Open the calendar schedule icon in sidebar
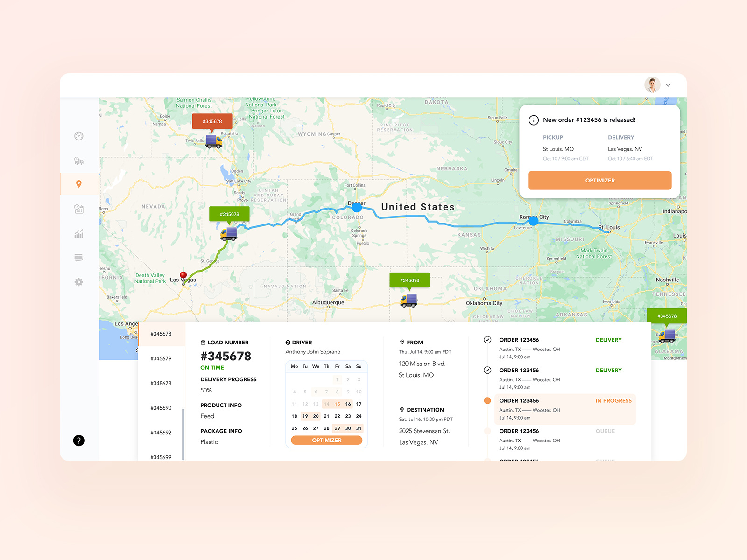 (79, 209)
